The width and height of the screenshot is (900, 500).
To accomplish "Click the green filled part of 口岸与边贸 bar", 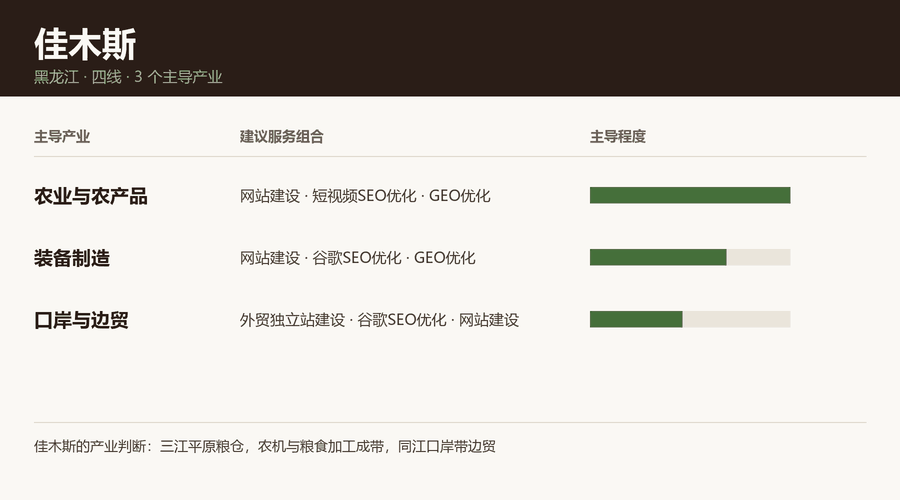I will click(x=636, y=319).
